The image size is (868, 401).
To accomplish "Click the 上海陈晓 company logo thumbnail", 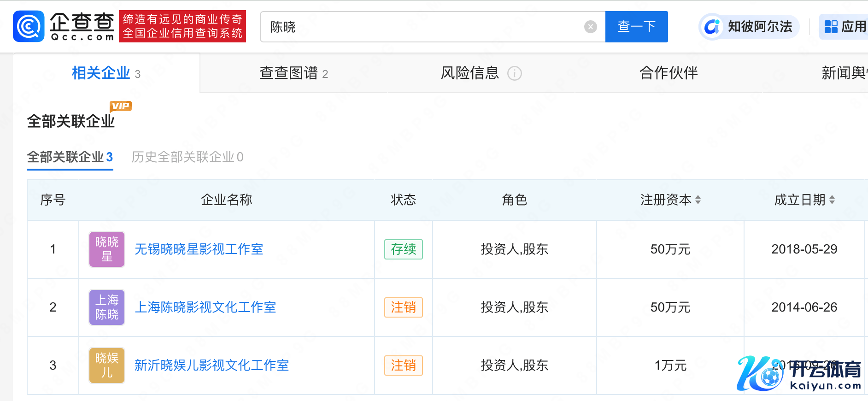I will 107,307.
